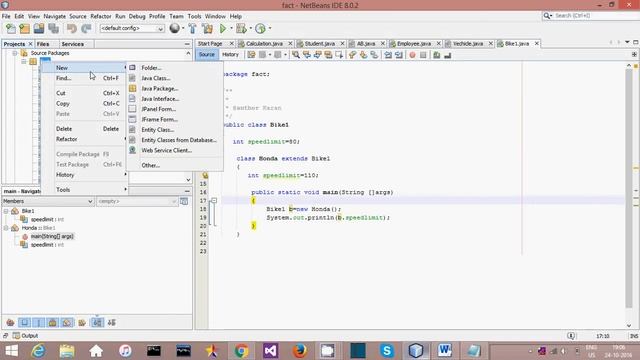The width and height of the screenshot is (640, 360).
Task: Click the Shift Line Right icon
Action: pos(399,55)
